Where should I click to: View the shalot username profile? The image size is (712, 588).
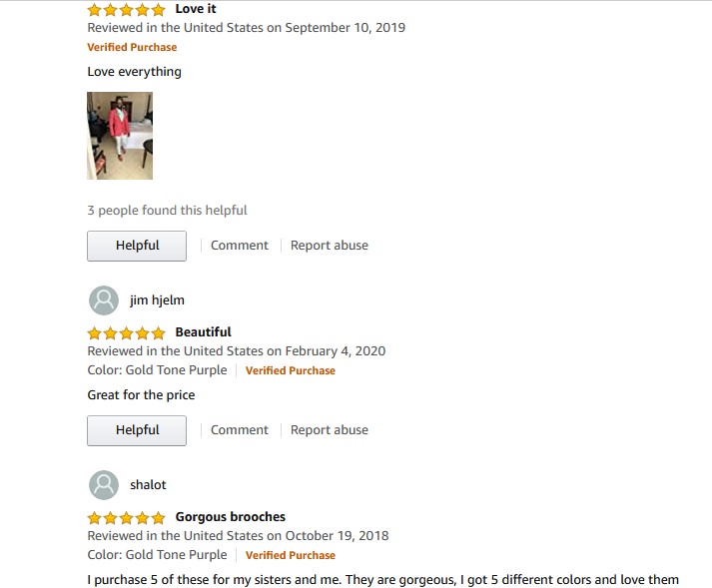click(x=148, y=485)
